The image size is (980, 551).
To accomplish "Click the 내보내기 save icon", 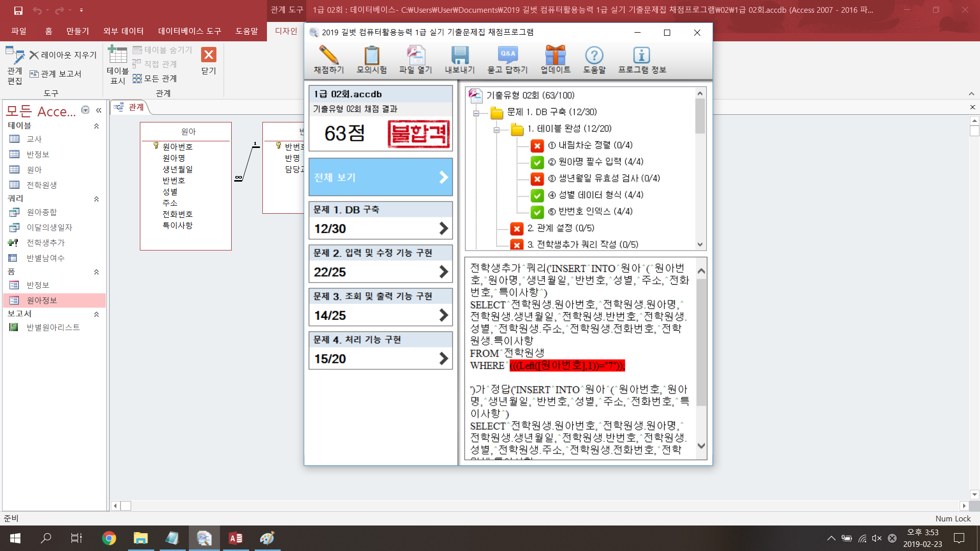I will [459, 55].
